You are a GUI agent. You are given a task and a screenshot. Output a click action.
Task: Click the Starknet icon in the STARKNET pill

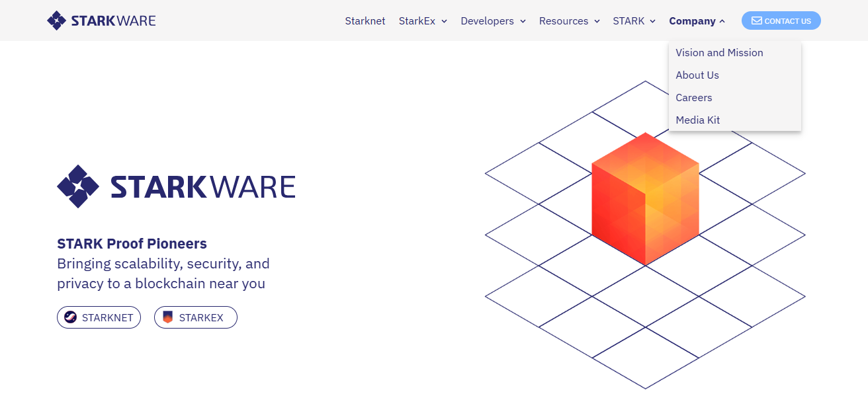(70, 317)
